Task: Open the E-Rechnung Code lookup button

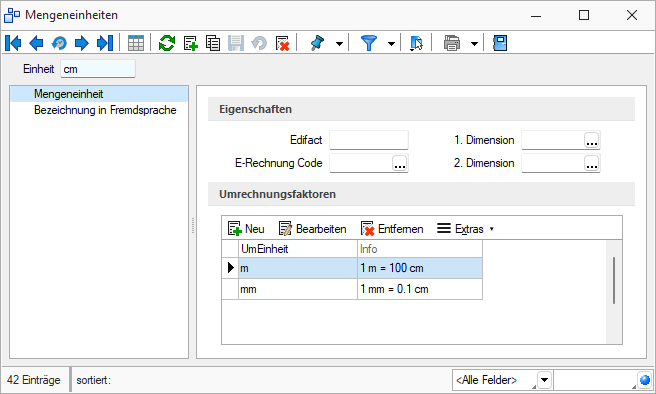Action: coord(400,164)
